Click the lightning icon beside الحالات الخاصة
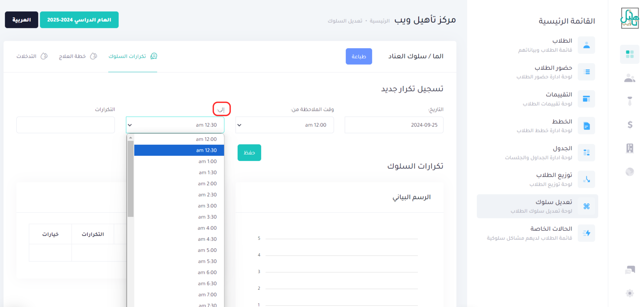 click(586, 233)
